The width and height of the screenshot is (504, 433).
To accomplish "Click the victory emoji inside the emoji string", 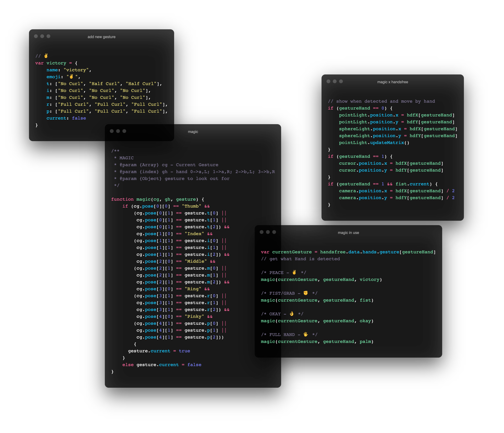I will click(x=71, y=77).
